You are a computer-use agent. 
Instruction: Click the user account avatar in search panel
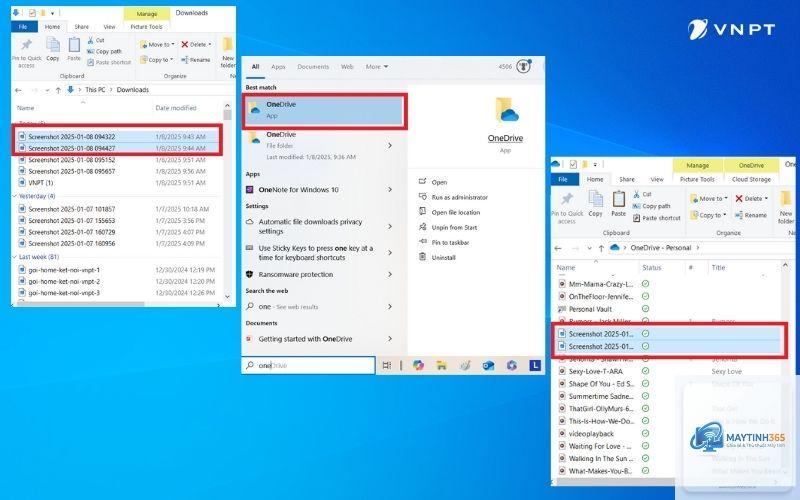point(523,66)
